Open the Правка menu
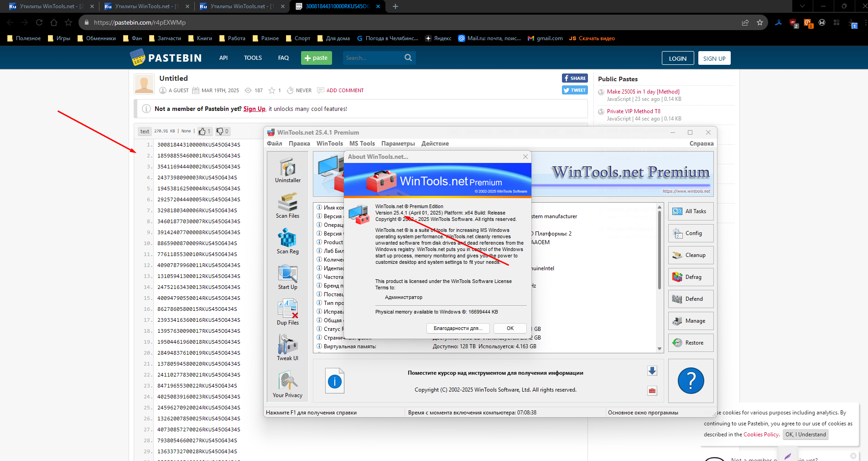Screen dimensions: 868x461 coord(299,143)
